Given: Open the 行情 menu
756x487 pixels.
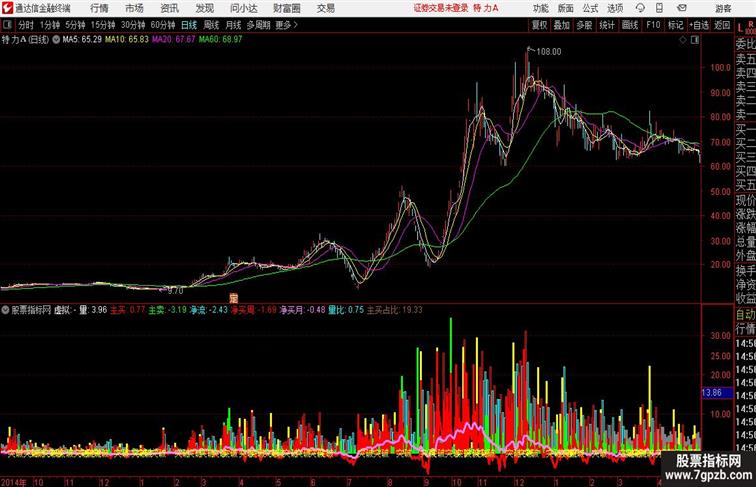Looking at the screenshot, I should 99,8.
